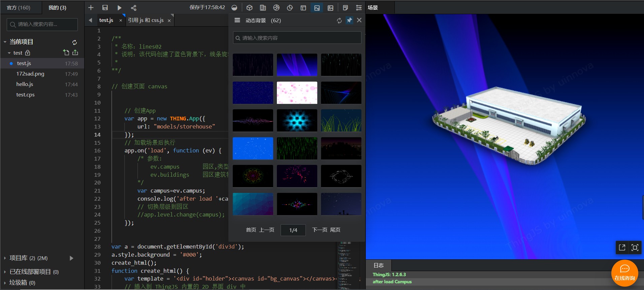Image resolution: width=644 pixels, height=290 pixels.
Task: Open the pie chart icon panel
Action: pyautogui.click(x=290, y=7)
